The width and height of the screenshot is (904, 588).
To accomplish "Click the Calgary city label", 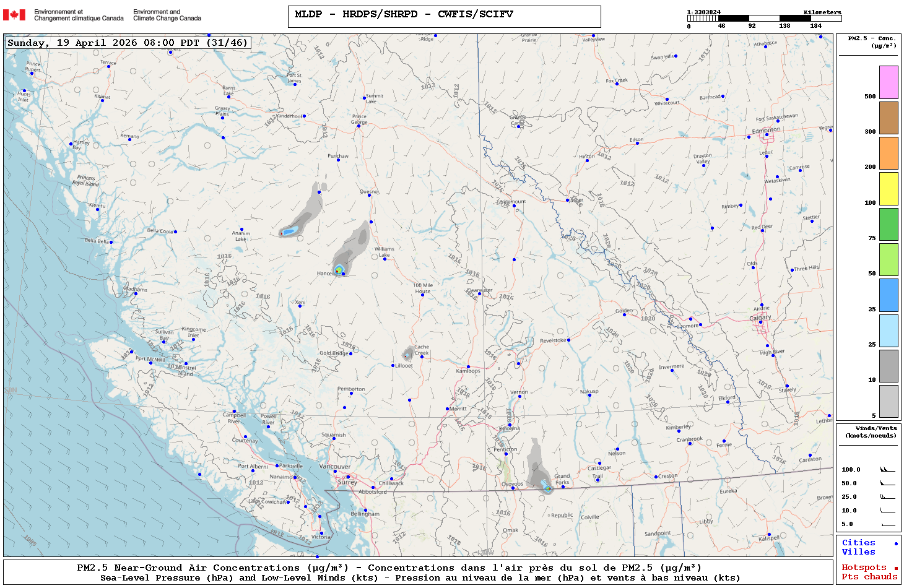I will pos(760,318).
